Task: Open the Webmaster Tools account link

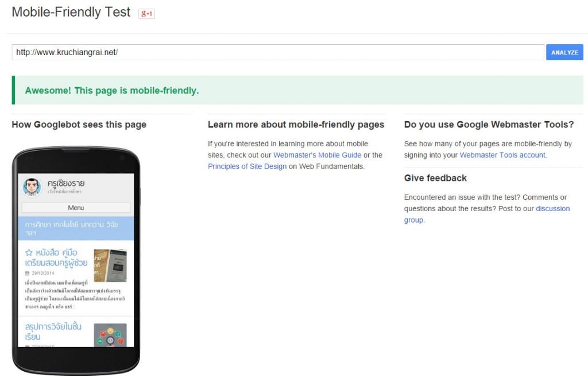Action: pyautogui.click(x=502, y=155)
